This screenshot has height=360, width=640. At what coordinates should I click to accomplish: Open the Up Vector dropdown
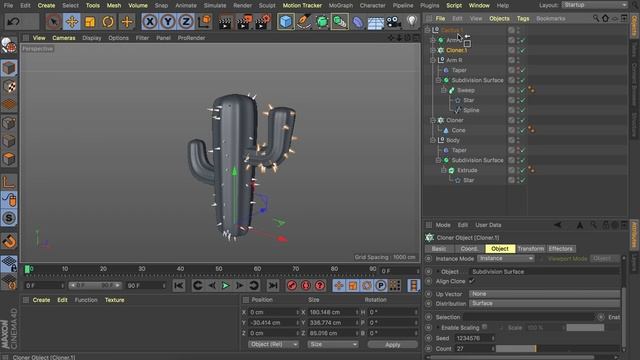[544, 294]
